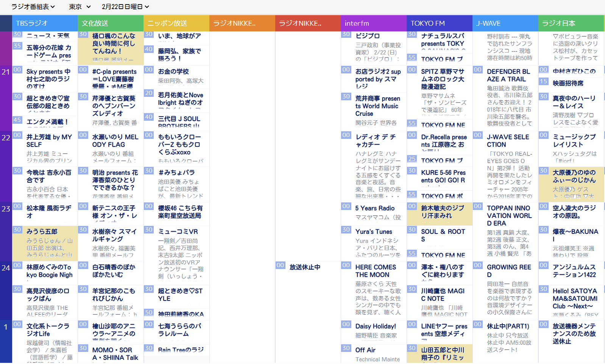
Task: Expand the 東京 region dropdown
Action: pyautogui.click(x=80, y=7)
